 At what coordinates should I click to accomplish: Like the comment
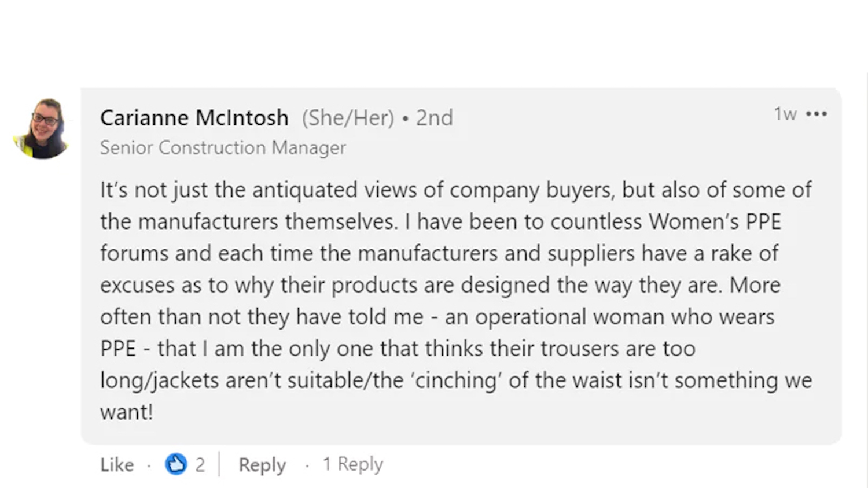[117, 464]
